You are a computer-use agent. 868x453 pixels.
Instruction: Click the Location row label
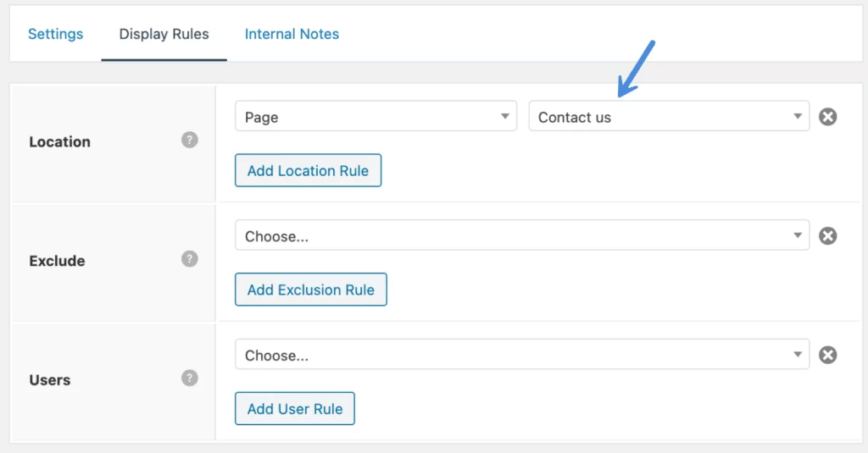point(60,141)
